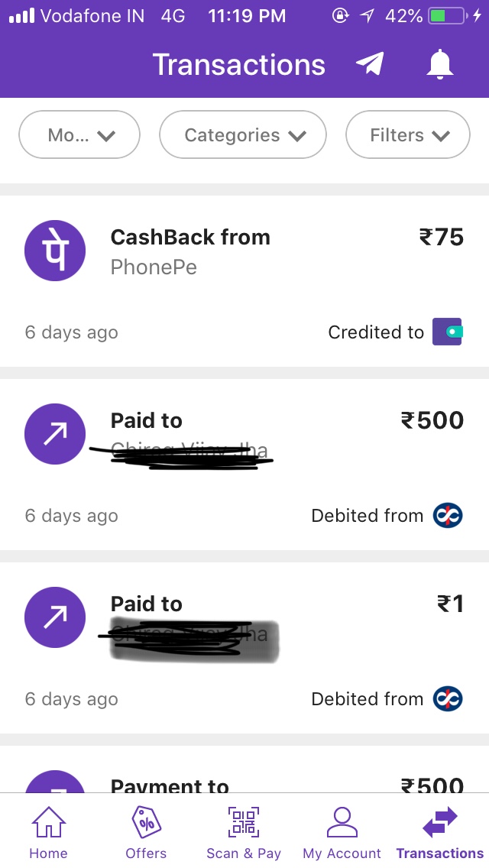Open the Filters dropdown
Image resolution: width=489 pixels, height=868 pixels.
point(408,135)
